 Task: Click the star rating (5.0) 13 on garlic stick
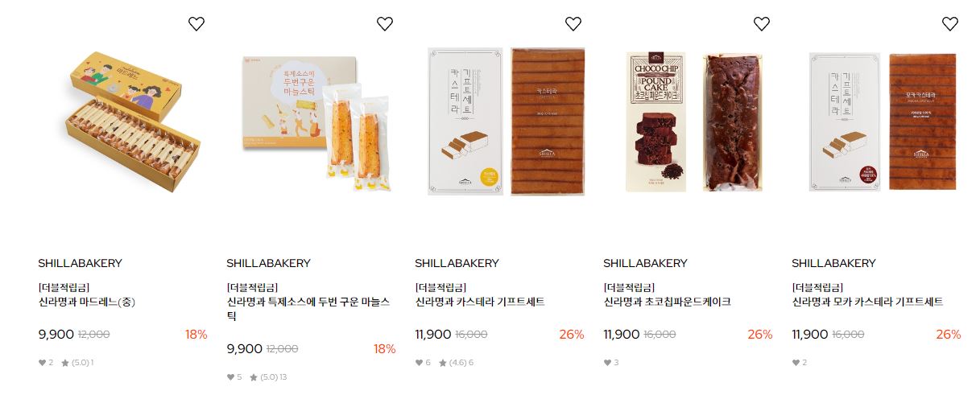coord(268,377)
